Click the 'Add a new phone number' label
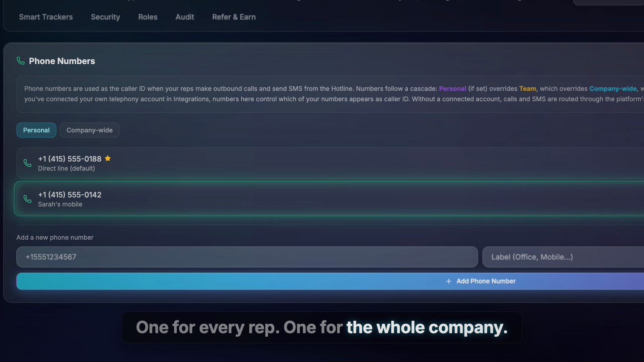The image size is (644, 362). point(55,237)
